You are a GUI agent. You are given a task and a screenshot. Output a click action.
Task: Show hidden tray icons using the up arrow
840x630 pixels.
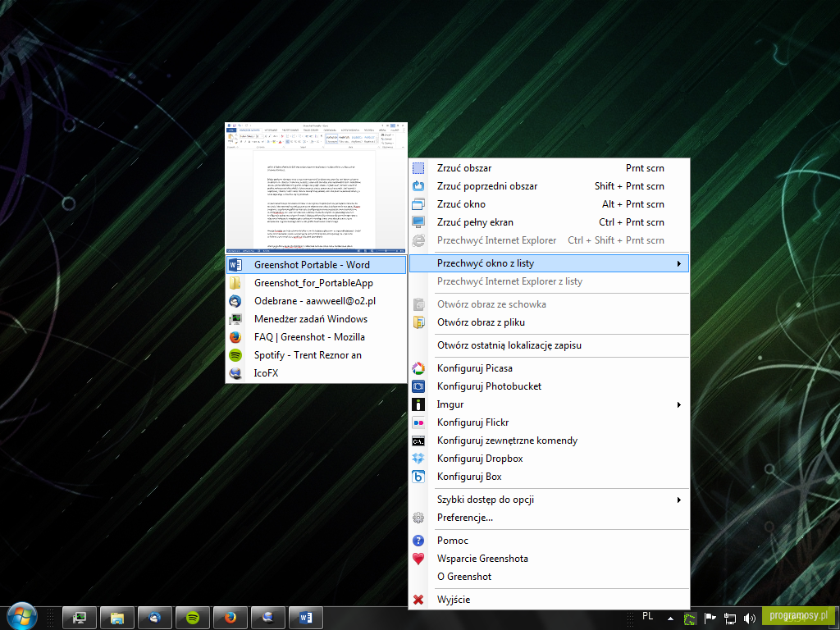pos(670,619)
